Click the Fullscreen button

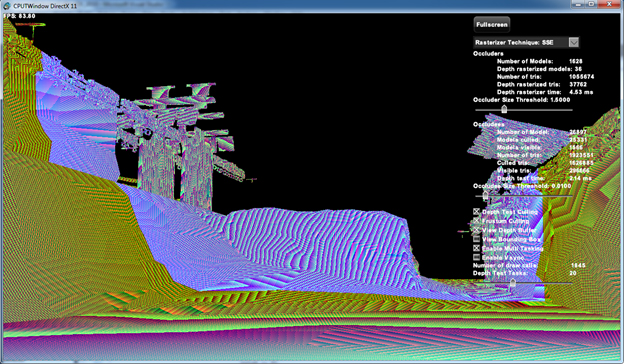492,24
